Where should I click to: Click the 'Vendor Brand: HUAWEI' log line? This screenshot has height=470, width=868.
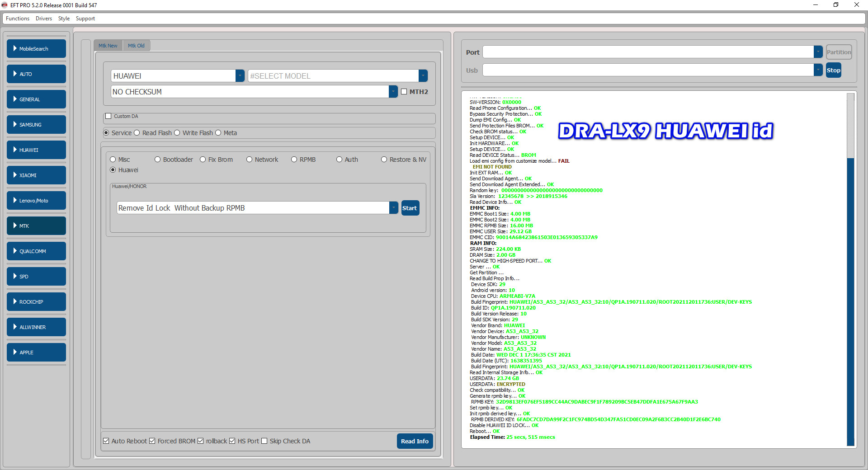click(498, 325)
